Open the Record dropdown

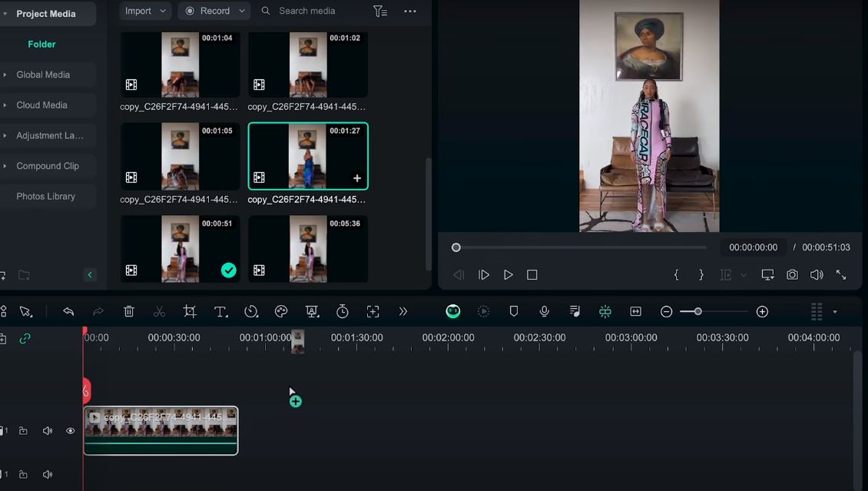214,11
